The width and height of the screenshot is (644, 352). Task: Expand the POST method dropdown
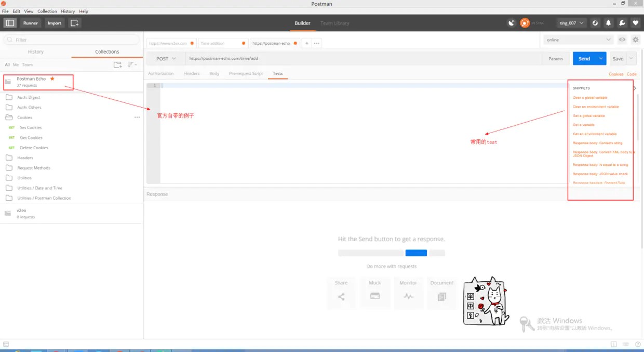tap(166, 59)
